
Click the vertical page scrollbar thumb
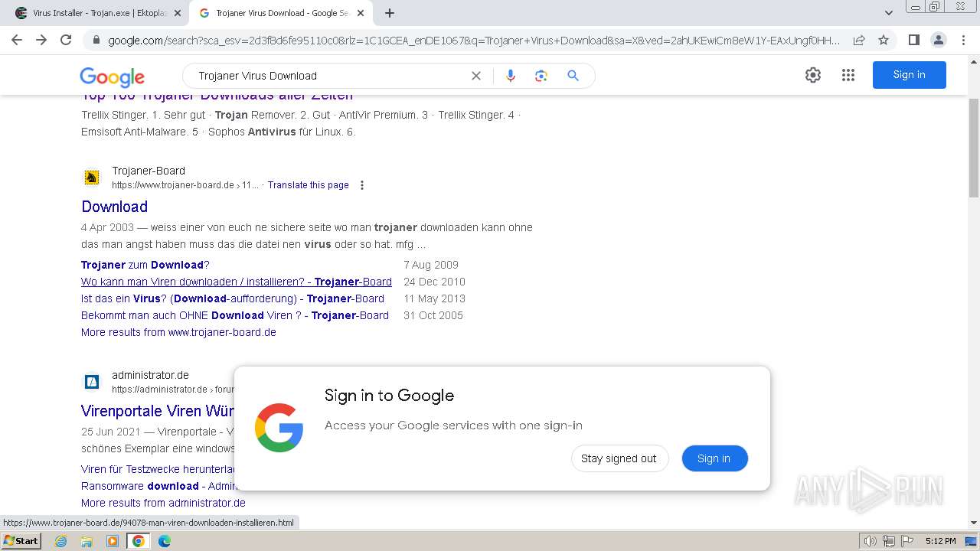[x=973, y=147]
